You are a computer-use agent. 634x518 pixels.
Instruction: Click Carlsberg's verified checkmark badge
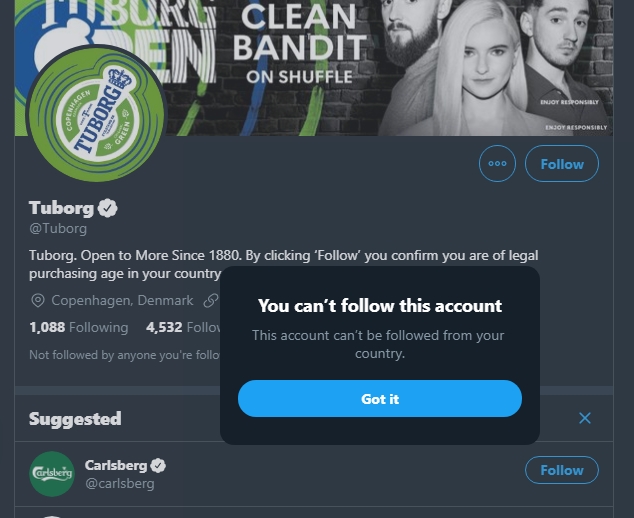click(x=158, y=465)
